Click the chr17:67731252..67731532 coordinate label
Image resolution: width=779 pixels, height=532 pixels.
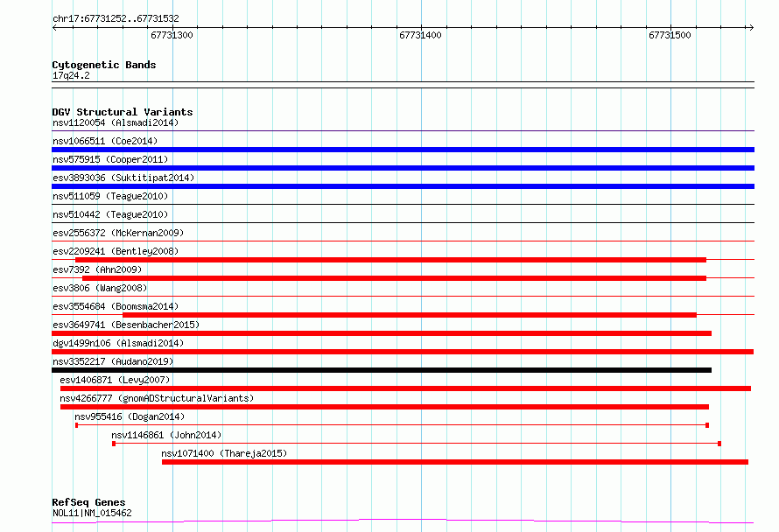[116, 18]
